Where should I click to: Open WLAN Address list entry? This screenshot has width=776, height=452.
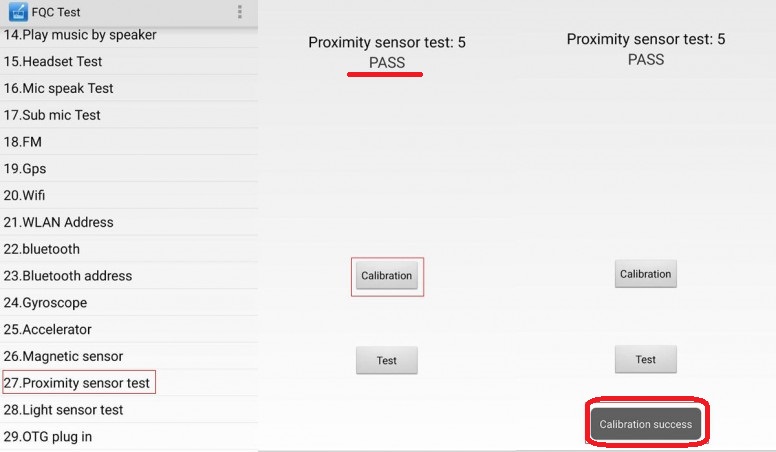(58, 222)
